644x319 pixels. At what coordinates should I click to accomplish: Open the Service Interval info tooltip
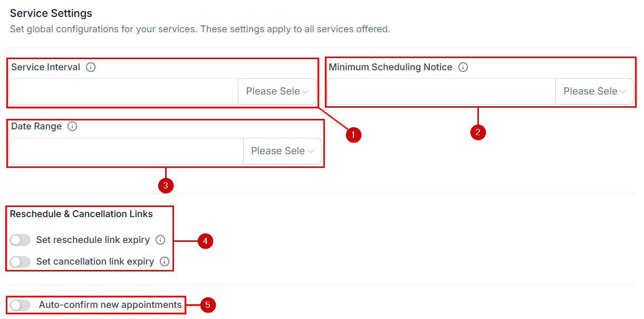click(x=91, y=67)
